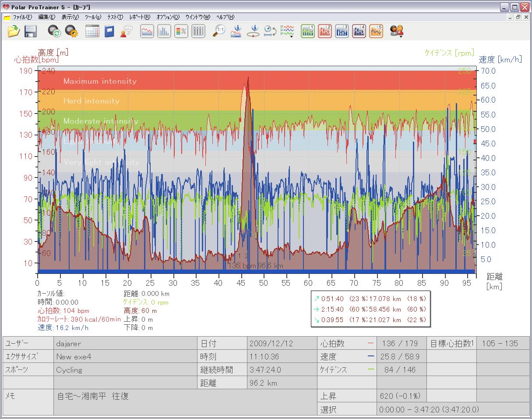Select graph preset 4 icon
The image size is (532, 419).
pyautogui.click(x=359, y=31)
